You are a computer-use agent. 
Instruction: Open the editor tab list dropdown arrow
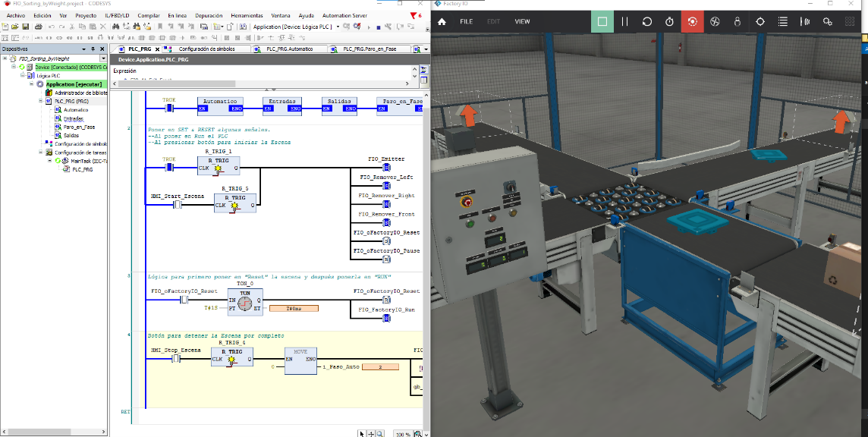[x=426, y=49]
